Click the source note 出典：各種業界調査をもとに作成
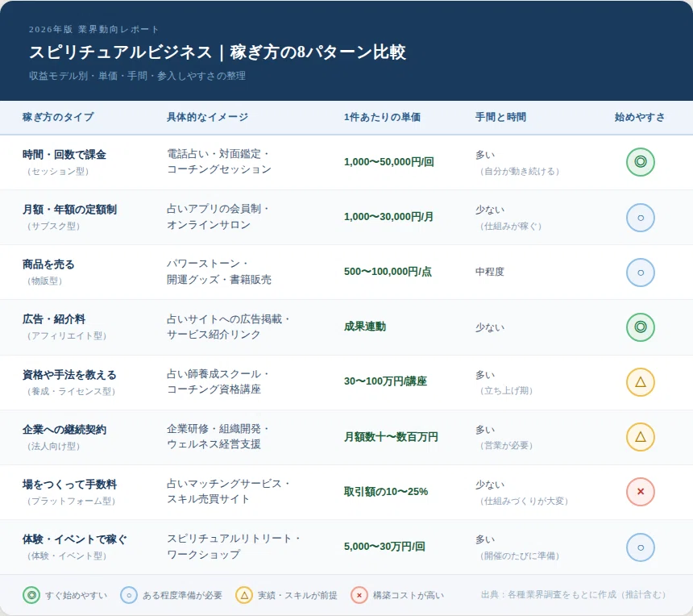Image resolution: width=693 pixels, height=616 pixels. (x=548, y=595)
